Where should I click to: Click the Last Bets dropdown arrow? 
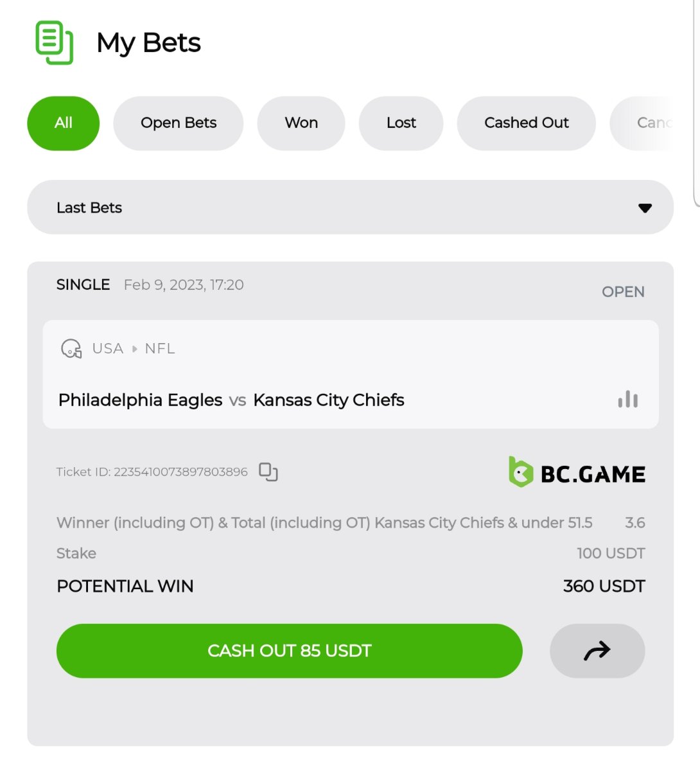coord(645,208)
